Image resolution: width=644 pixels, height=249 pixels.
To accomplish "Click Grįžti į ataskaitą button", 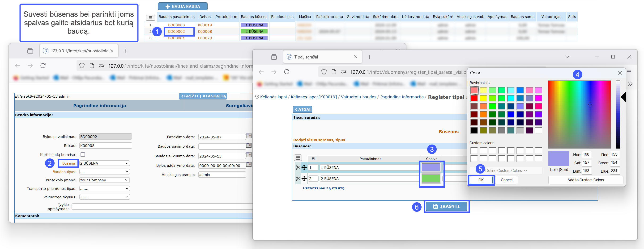I will click(x=203, y=96).
